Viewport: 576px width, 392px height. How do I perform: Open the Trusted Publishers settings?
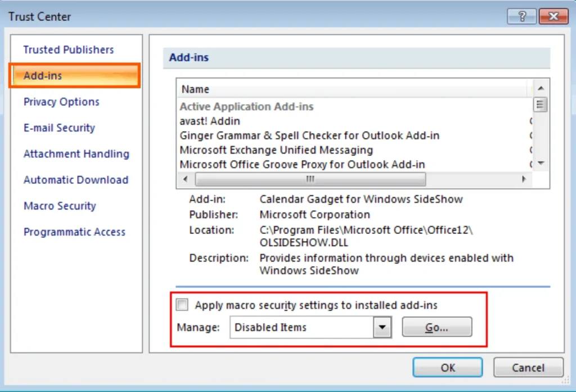tap(67, 49)
